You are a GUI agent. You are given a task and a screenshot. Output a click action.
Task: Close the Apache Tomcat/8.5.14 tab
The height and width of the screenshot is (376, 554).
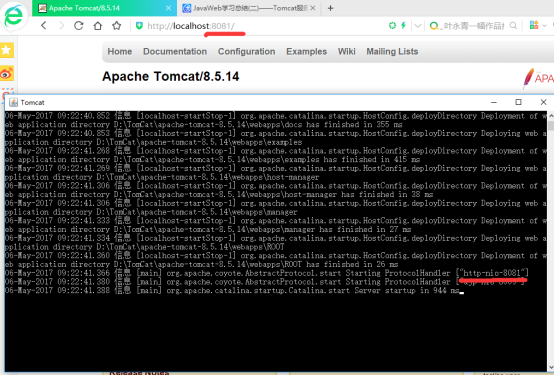point(169,8)
